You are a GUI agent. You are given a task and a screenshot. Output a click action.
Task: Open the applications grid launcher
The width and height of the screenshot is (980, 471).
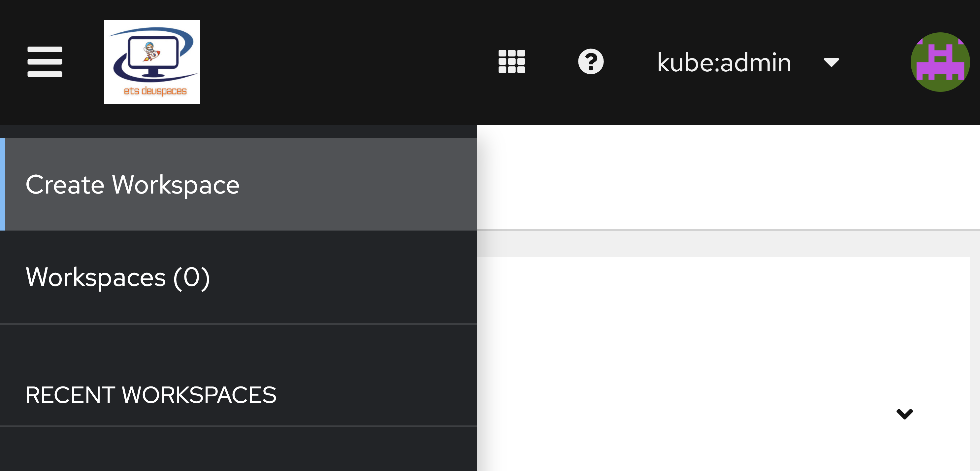coord(511,62)
